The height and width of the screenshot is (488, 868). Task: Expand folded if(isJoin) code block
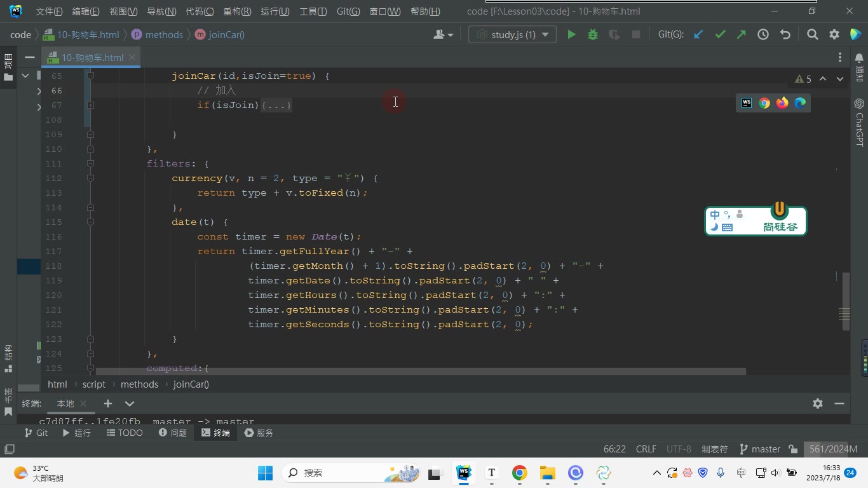(276, 105)
